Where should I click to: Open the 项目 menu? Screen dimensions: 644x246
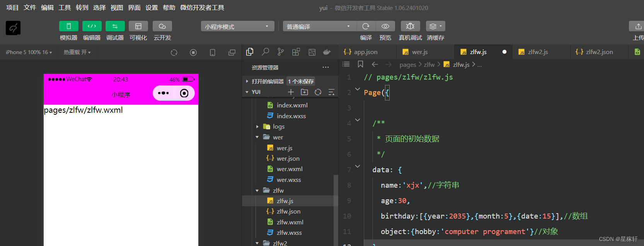12,8
